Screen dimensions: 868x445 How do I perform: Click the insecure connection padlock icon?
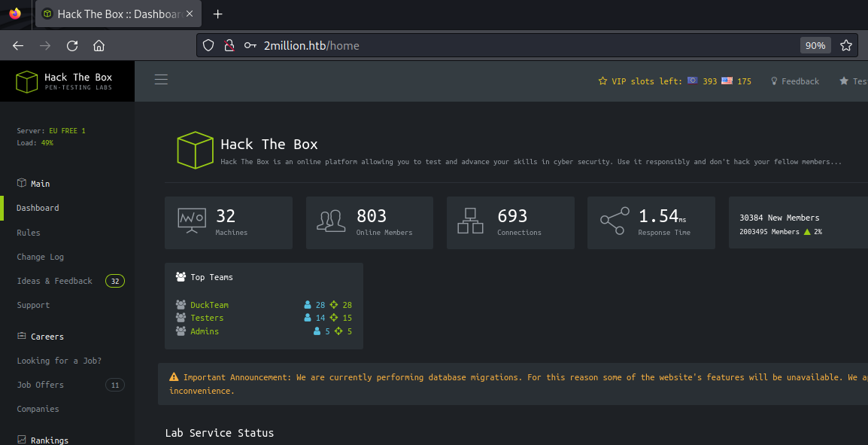click(229, 46)
